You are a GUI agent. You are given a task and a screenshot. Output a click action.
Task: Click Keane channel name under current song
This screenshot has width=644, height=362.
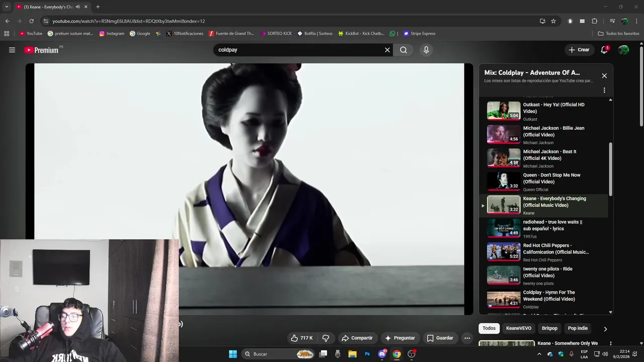tap(528, 213)
